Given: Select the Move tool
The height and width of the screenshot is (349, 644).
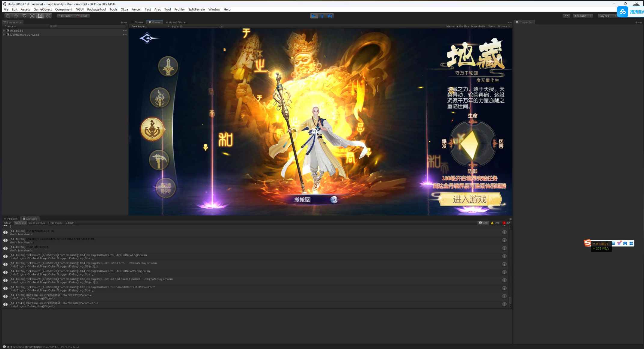Looking at the screenshot, I should point(16,16).
